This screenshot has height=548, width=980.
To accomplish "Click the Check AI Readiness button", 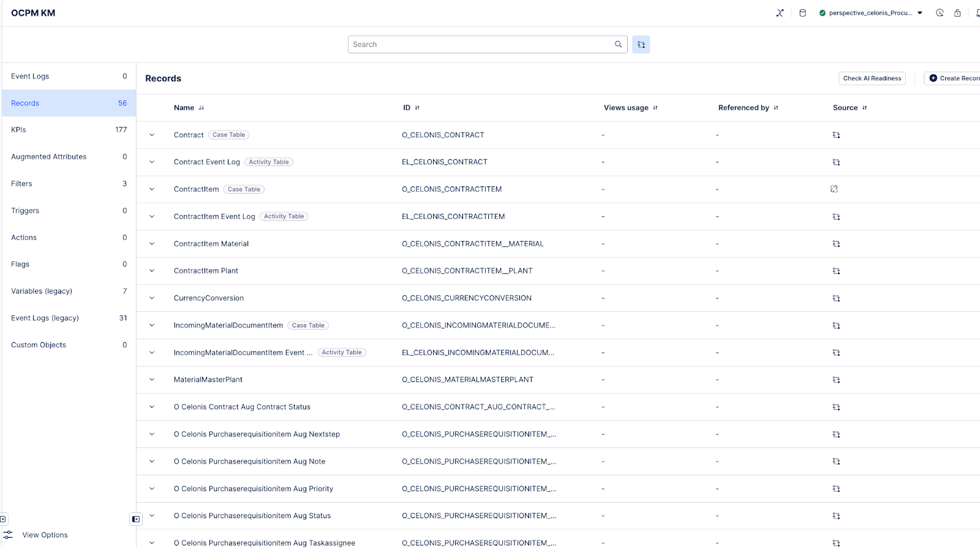I will (x=872, y=78).
